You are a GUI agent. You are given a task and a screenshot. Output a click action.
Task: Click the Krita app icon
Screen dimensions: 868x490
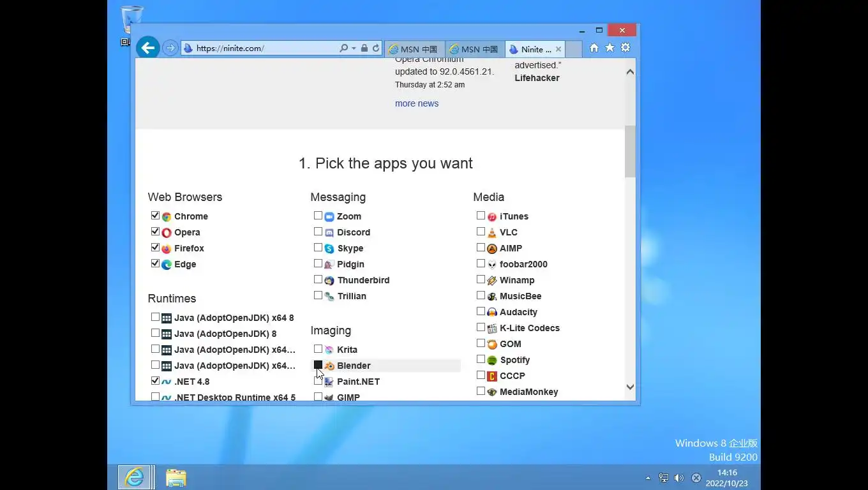(x=329, y=350)
